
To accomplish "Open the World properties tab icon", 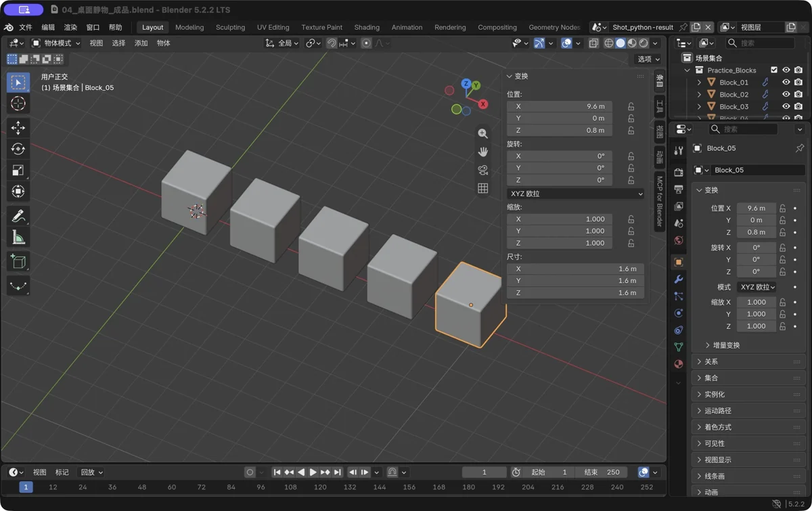I will tap(679, 240).
